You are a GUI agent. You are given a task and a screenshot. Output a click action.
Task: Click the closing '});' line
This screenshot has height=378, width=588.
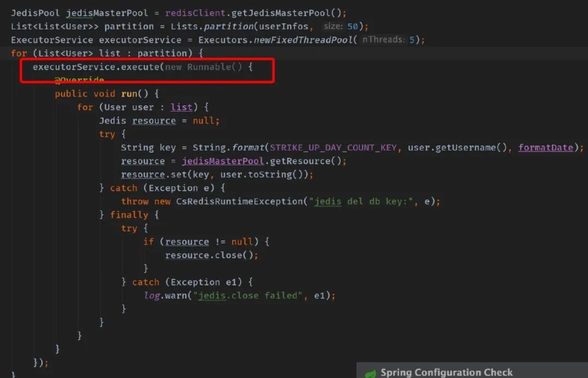pyautogui.click(x=40, y=363)
